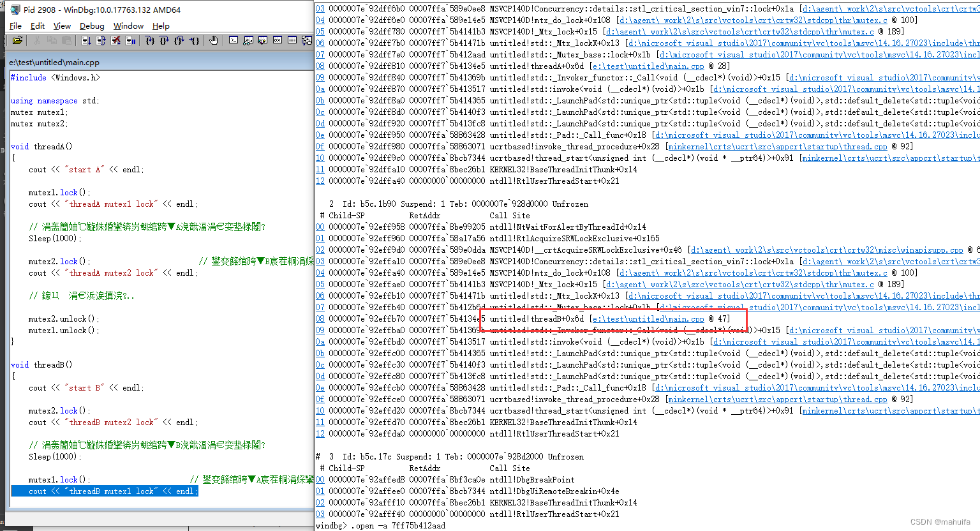Click the Copy toolbar icon
The width and height of the screenshot is (980, 531).
(52, 40)
